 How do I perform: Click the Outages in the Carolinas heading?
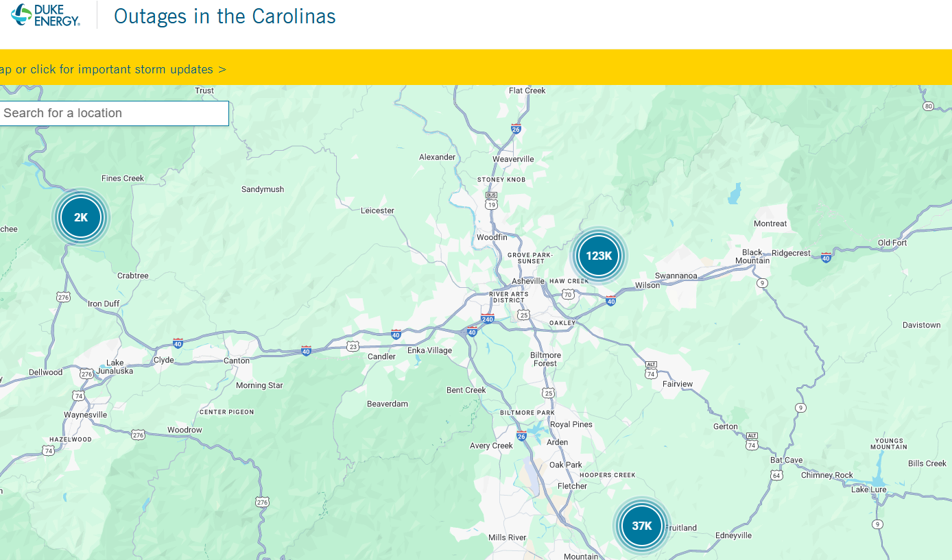(224, 16)
